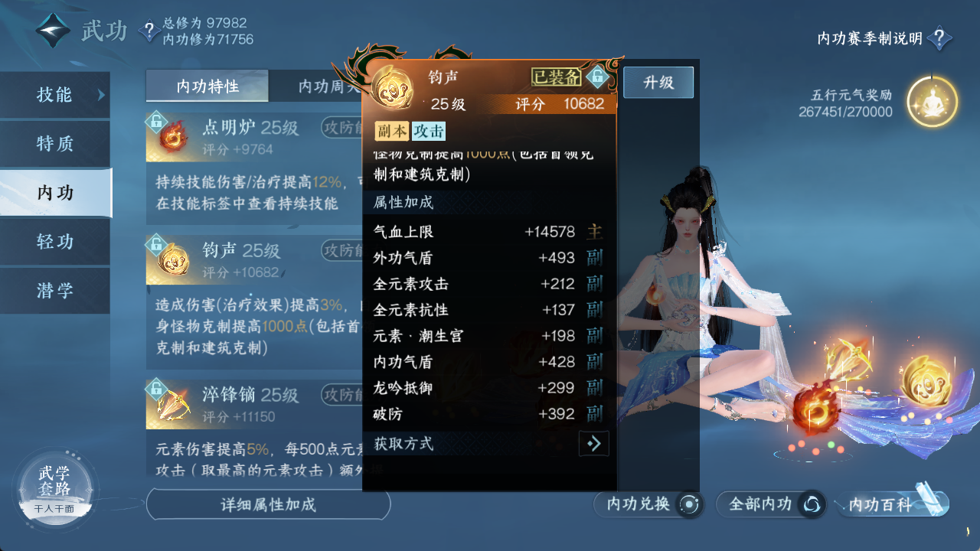Open the 内功百科 scroll button
The height and width of the screenshot is (551, 980).
tap(892, 504)
